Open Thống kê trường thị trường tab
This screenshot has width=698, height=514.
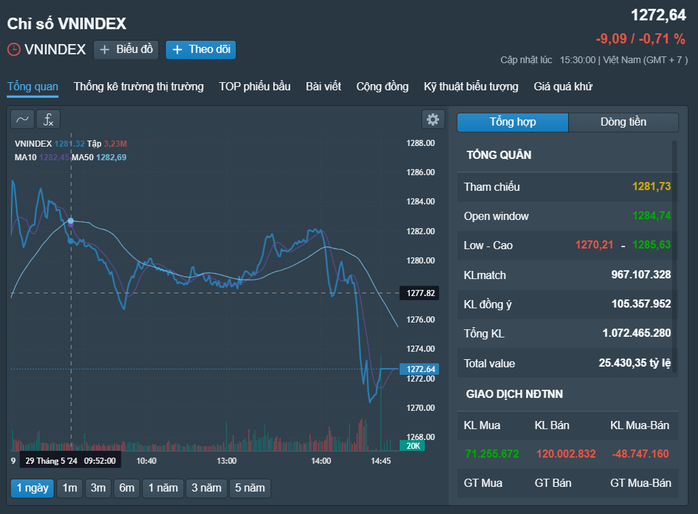(x=138, y=87)
